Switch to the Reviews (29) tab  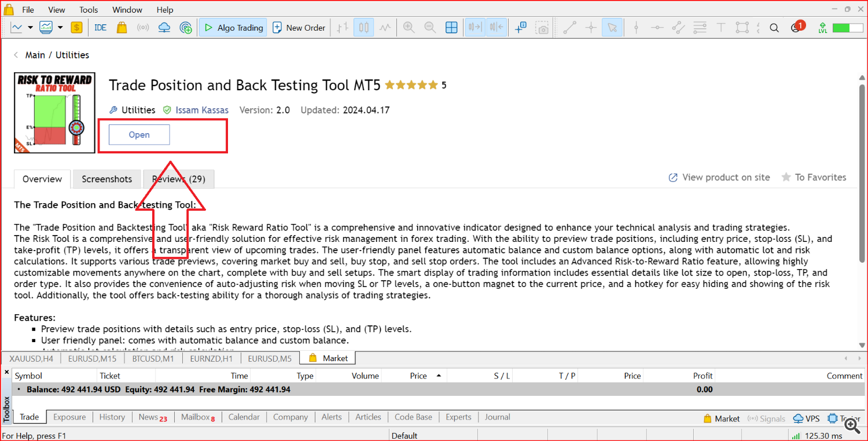(179, 179)
